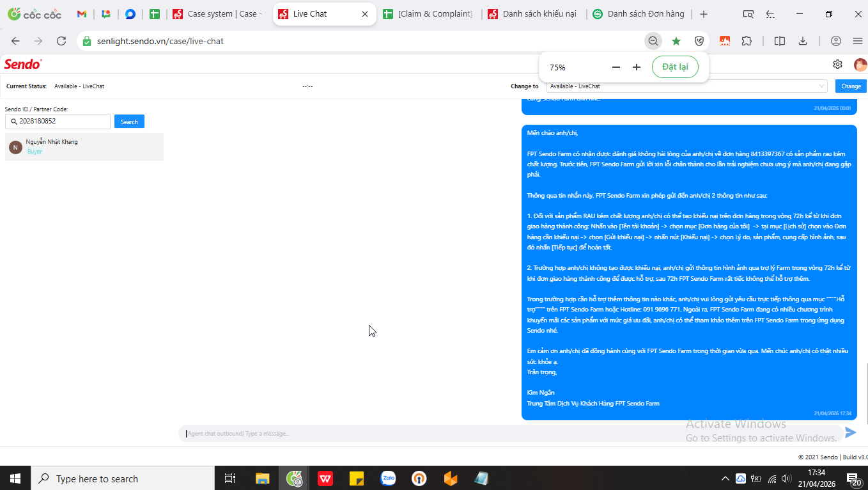This screenshot has height=490, width=868.
Task: Open the red extension icon in toolbar
Action: point(725,41)
